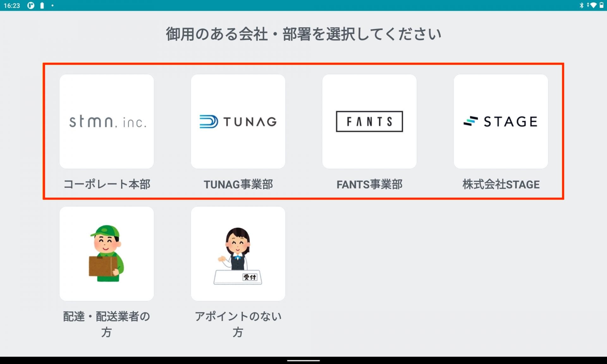
Task: Tap the 受付 sign on reception desk
Action: 250,277
